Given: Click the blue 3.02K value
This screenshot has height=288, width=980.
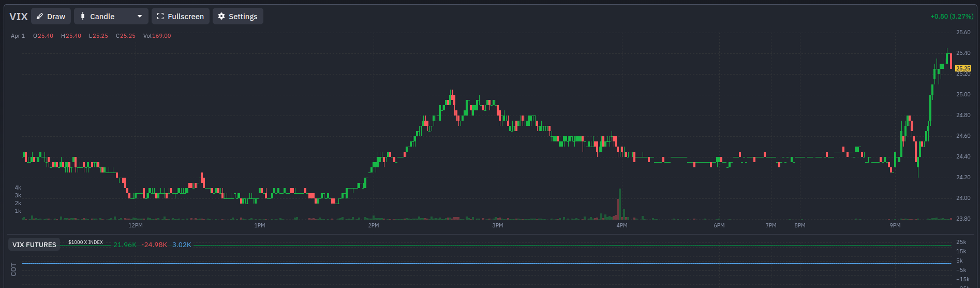Looking at the screenshot, I should point(182,244).
